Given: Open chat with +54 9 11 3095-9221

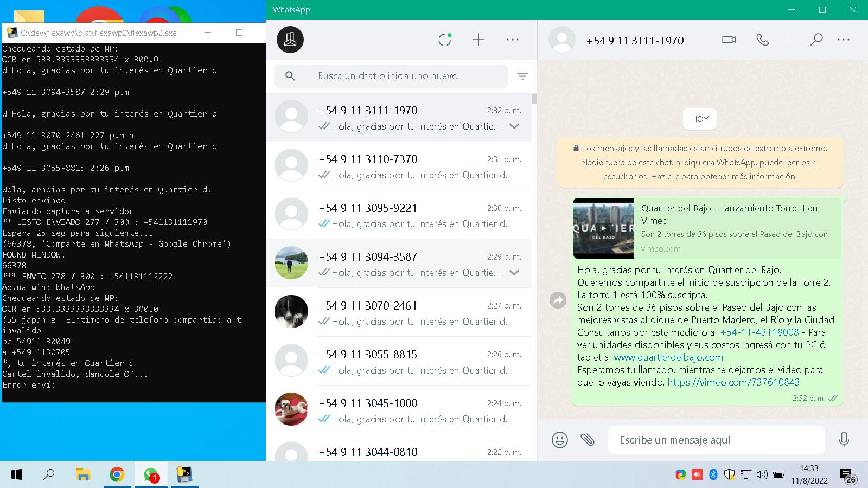Looking at the screenshot, I should [x=399, y=215].
